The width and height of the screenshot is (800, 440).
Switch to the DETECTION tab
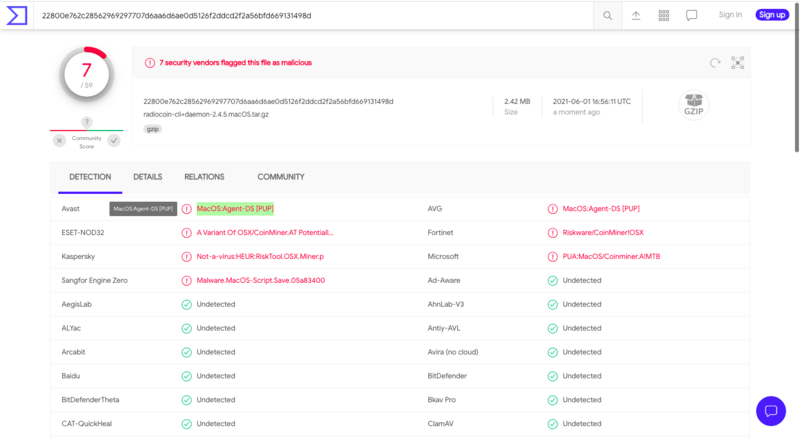(90, 177)
